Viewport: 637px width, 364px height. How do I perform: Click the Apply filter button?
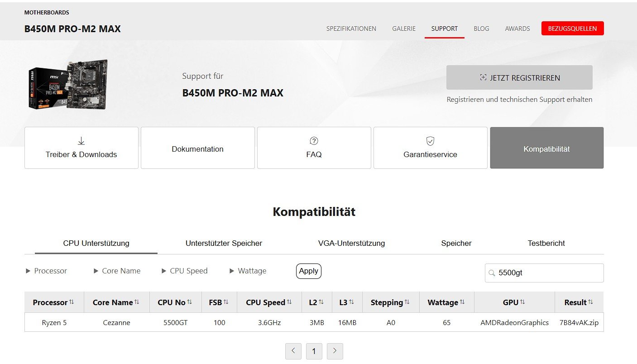coord(309,271)
